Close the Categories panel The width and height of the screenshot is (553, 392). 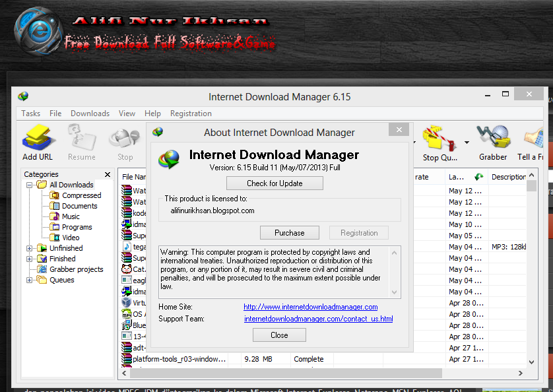point(108,174)
